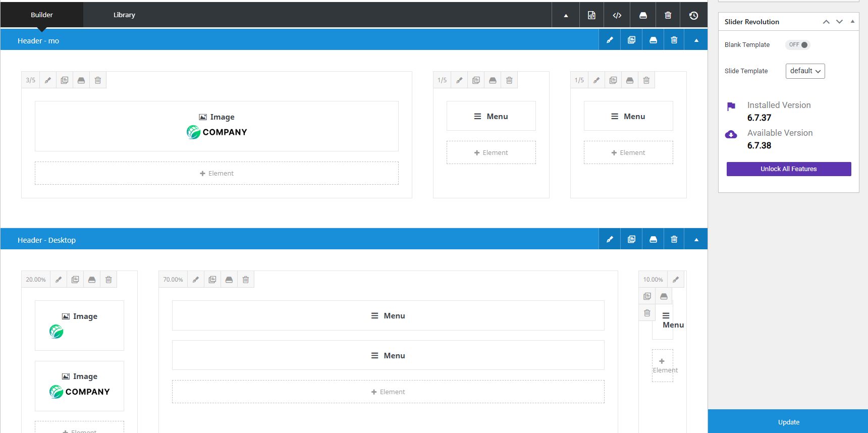The height and width of the screenshot is (433, 868).
Task: Switch to the Library tab
Action: [124, 15]
